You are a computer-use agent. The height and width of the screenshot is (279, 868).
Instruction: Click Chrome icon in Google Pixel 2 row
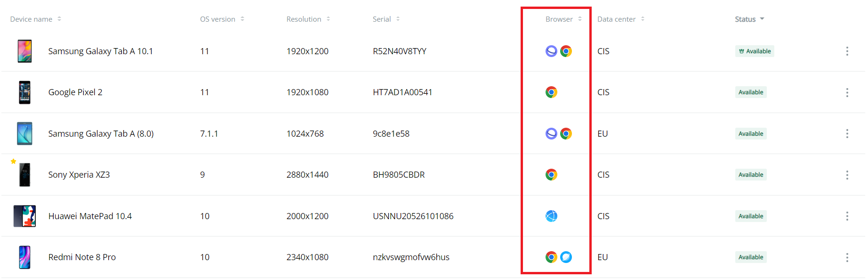(551, 92)
